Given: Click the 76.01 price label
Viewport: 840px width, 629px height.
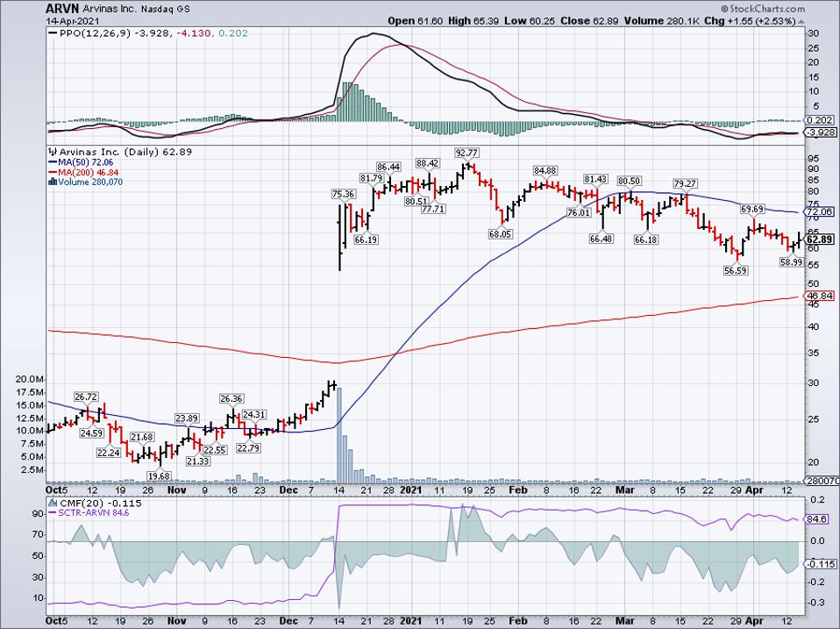Looking at the screenshot, I should click(579, 212).
